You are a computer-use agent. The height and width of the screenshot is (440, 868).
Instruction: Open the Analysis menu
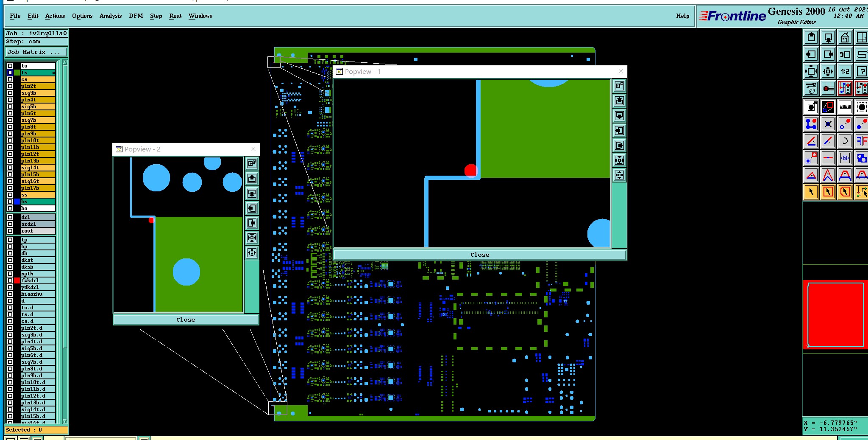111,16
